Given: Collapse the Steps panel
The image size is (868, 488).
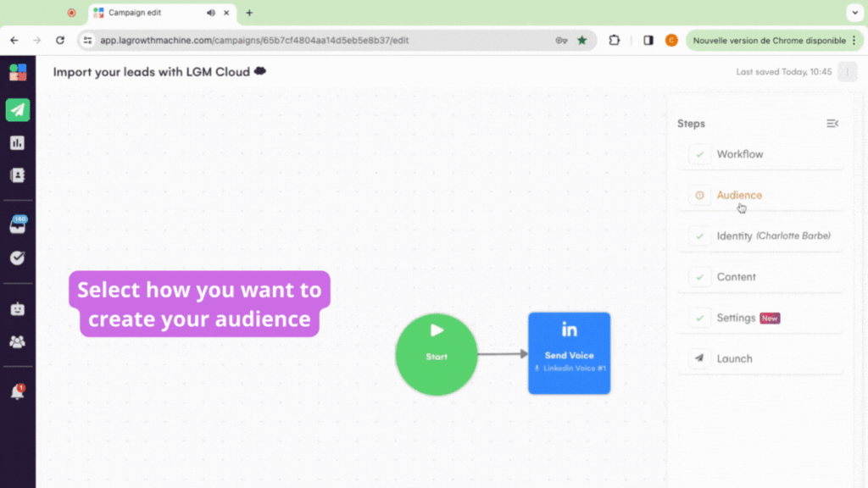Looking at the screenshot, I should (x=832, y=123).
